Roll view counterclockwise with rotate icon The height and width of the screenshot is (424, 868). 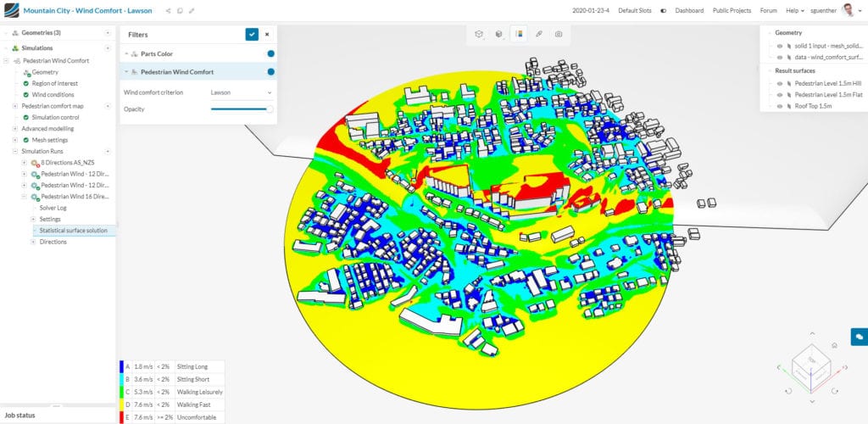tap(789, 391)
